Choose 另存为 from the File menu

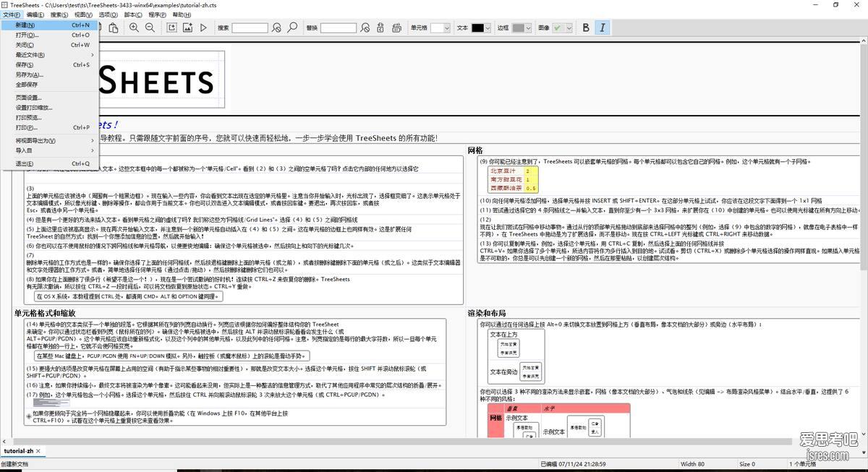tap(50, 74)
